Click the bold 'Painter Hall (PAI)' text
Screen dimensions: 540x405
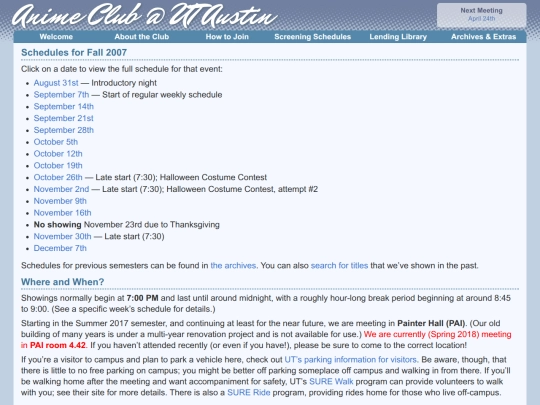pyautogui.click(x=431, y=323)
